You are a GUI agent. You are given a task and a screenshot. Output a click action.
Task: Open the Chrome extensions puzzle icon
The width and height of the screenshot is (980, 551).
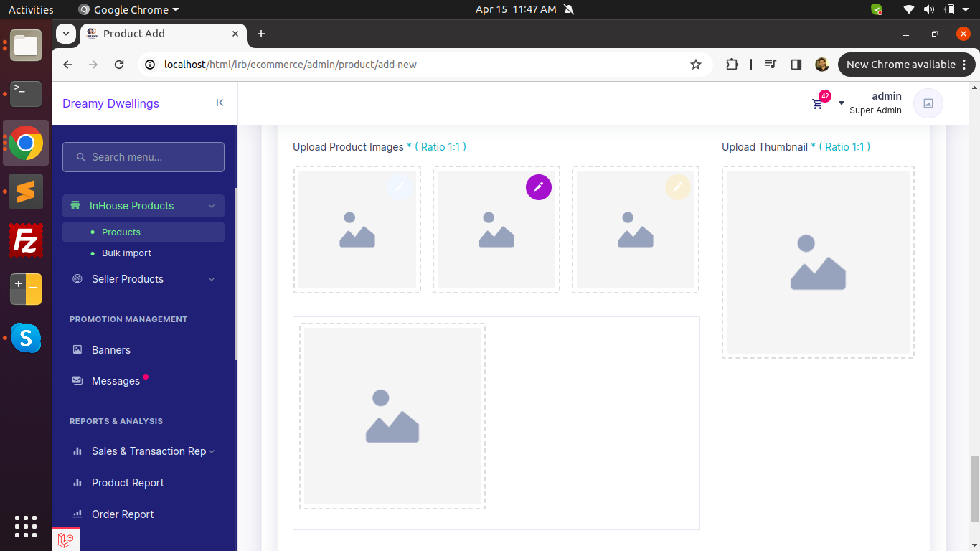[732, 65]
